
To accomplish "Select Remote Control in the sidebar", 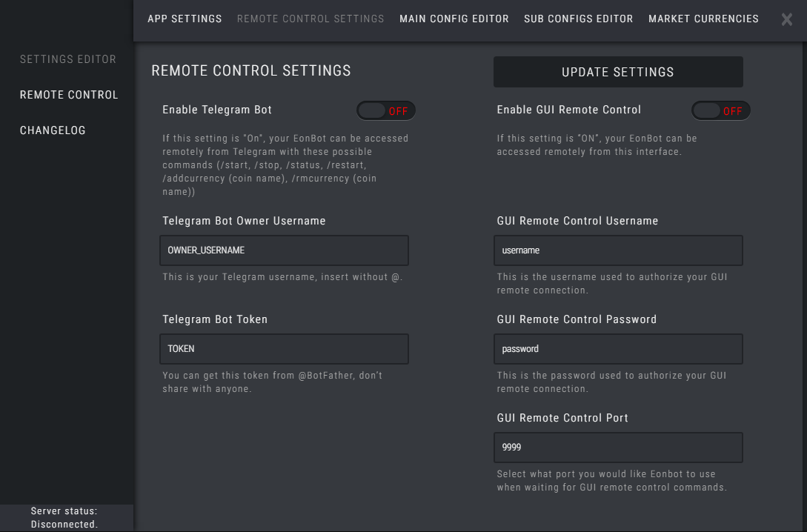I will (x=69, y=95).
